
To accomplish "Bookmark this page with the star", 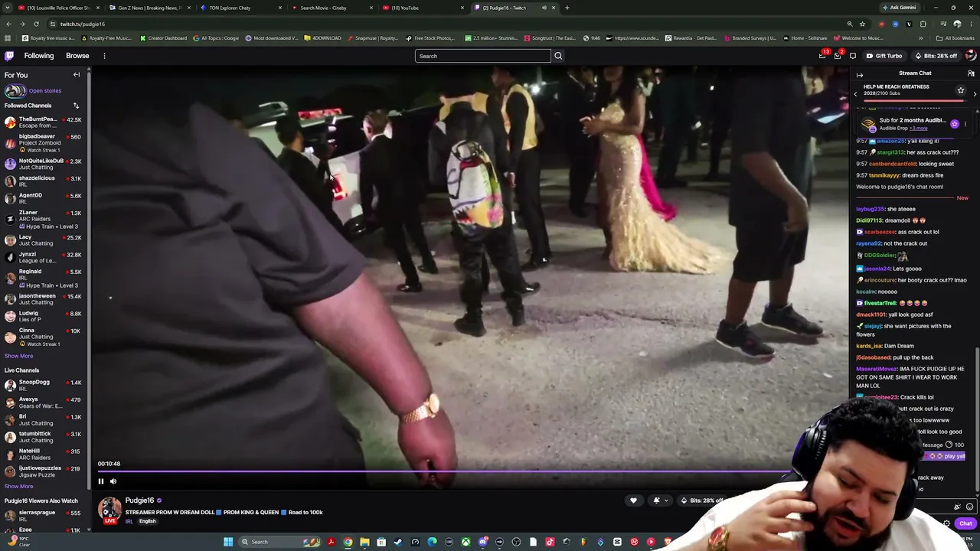I will [862, 24].
